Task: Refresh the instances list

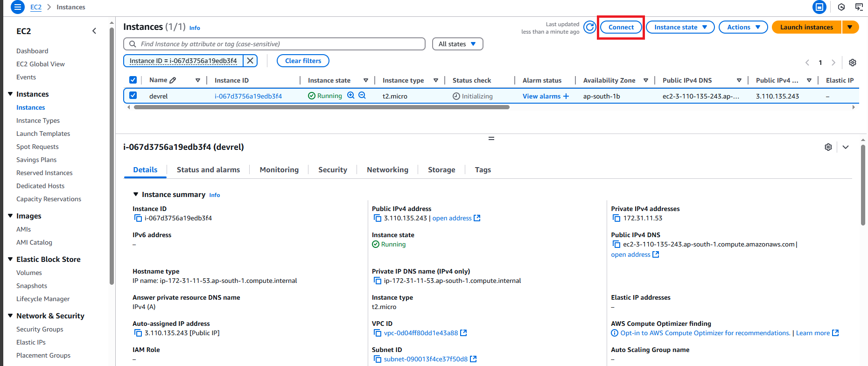Action: point(590,27)
